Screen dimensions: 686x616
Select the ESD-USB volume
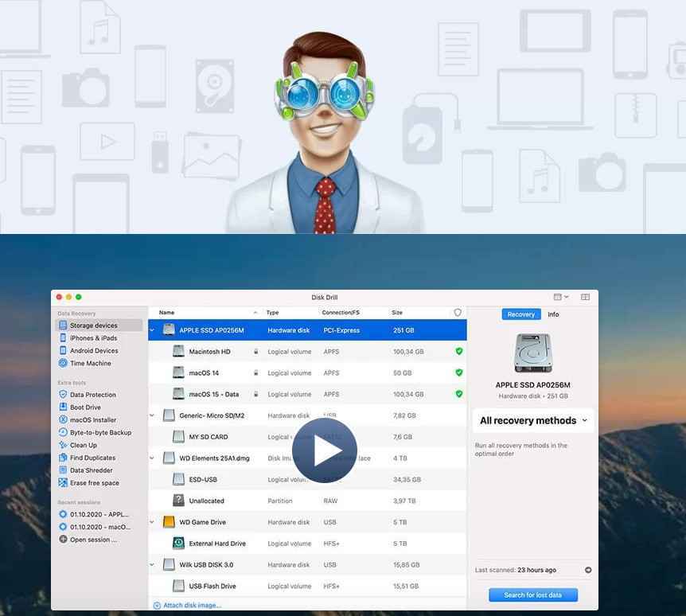click(x=307, y=479)
